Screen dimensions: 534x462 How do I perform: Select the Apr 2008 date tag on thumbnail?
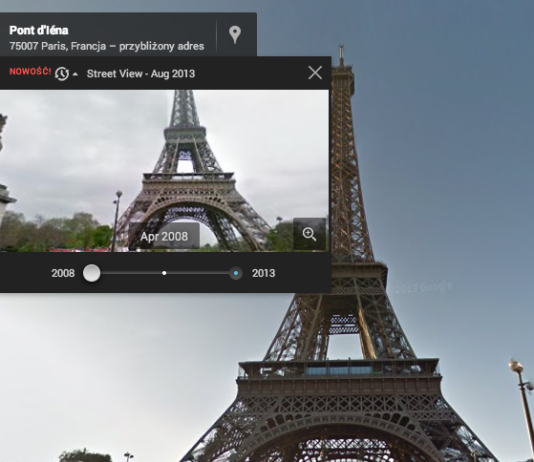[x=164, y=236]
